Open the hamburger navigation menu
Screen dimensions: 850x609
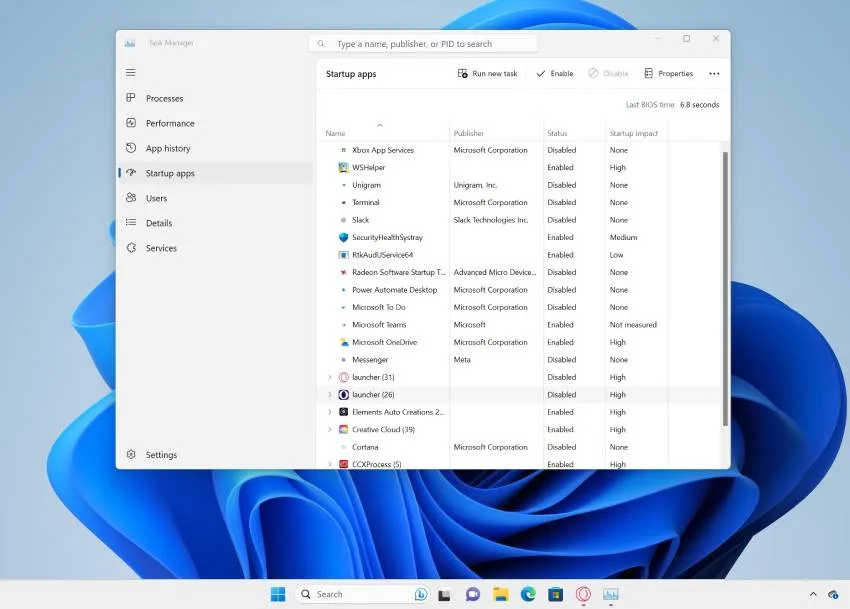(x=131, y=73)
